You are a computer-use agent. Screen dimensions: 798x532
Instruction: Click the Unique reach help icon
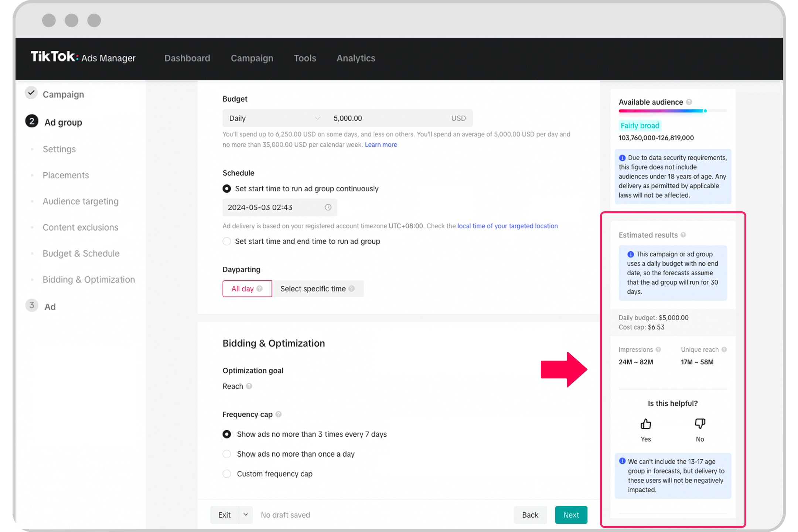click(x=724, y=349)
